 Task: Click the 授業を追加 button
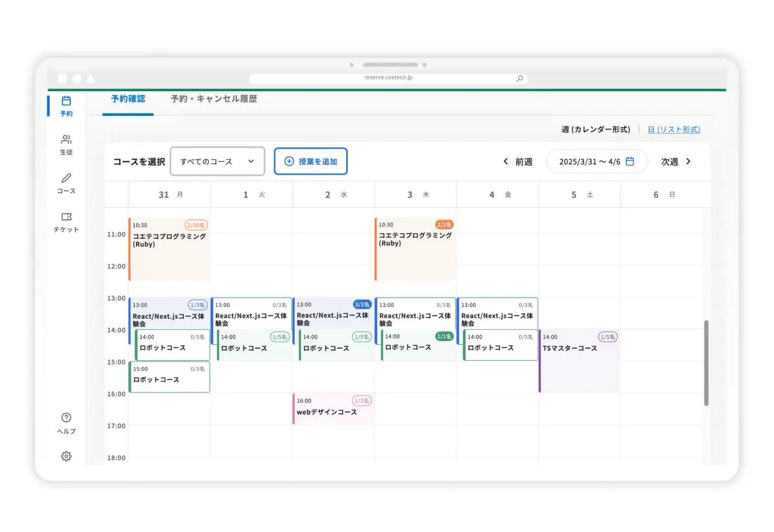click(310, 161)
